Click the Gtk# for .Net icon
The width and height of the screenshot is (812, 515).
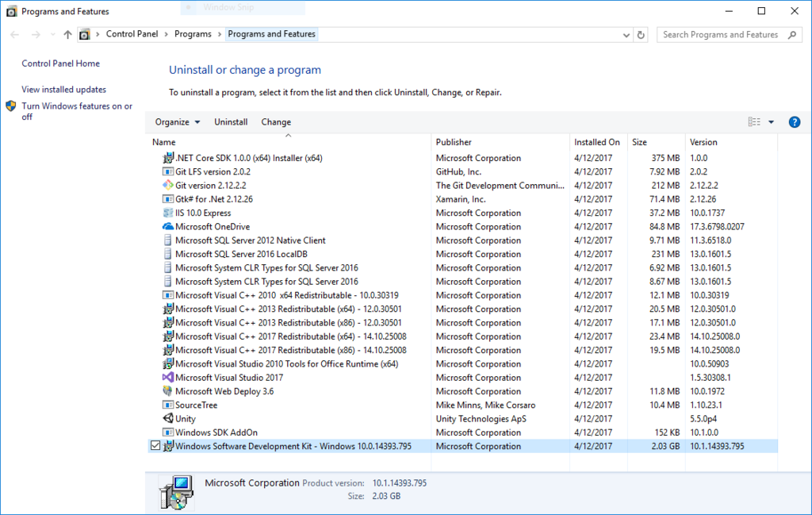click(x=168, y=199)
